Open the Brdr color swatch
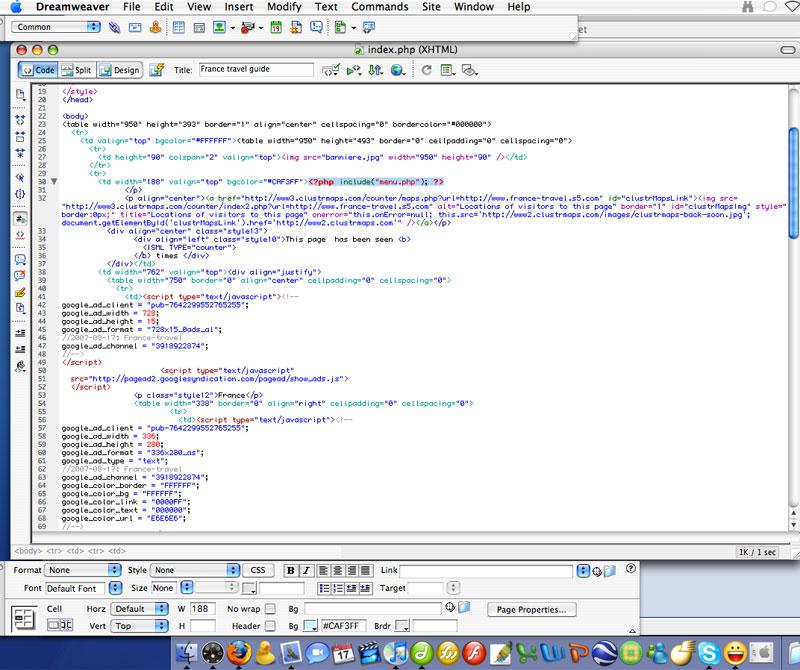Viewport: 800px width, 670px height. pos(403,626)
